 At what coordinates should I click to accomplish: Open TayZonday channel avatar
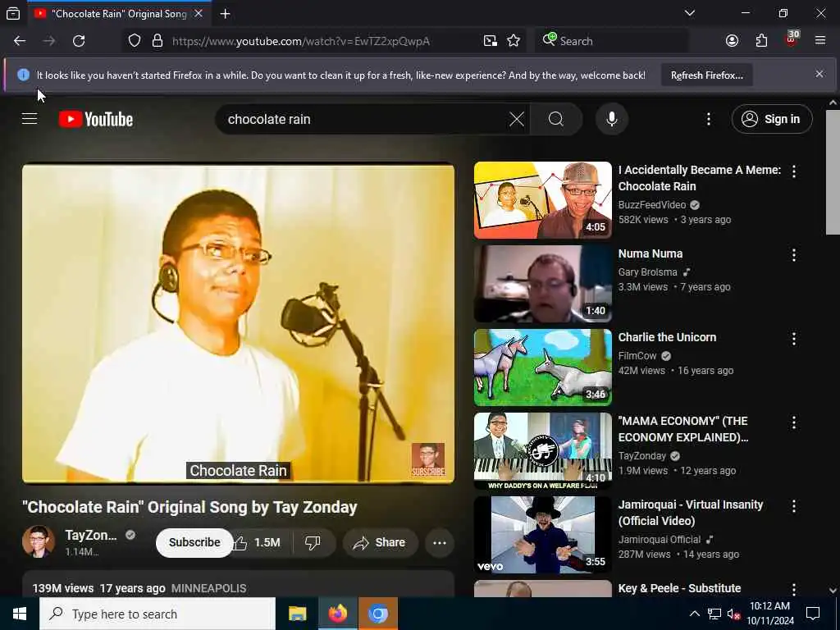(x=39, y=541)
